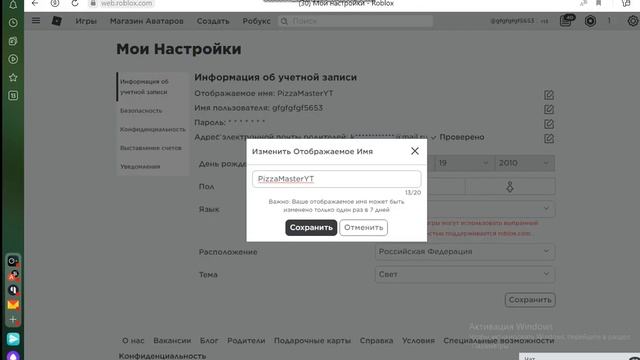Open the Тема dropdown showing Свет
The width and height of the screenshot is (640, 360).
point(464,274)
